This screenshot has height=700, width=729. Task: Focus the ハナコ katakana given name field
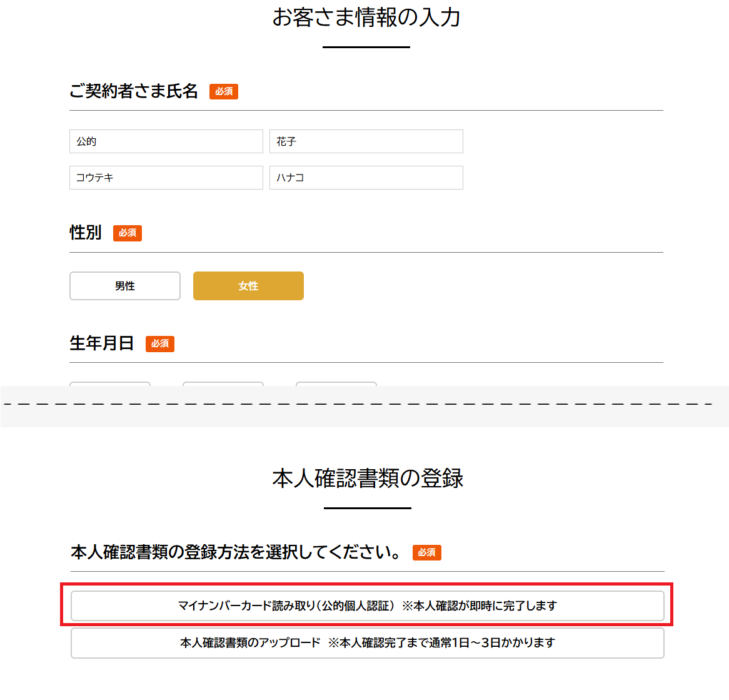366,178
